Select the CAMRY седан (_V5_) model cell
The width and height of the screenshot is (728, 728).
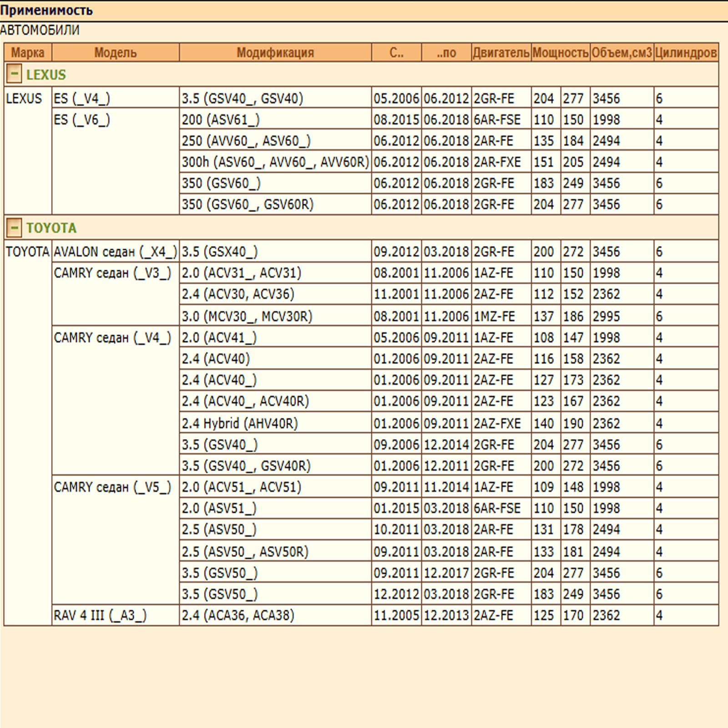click(x=112, y=487)
